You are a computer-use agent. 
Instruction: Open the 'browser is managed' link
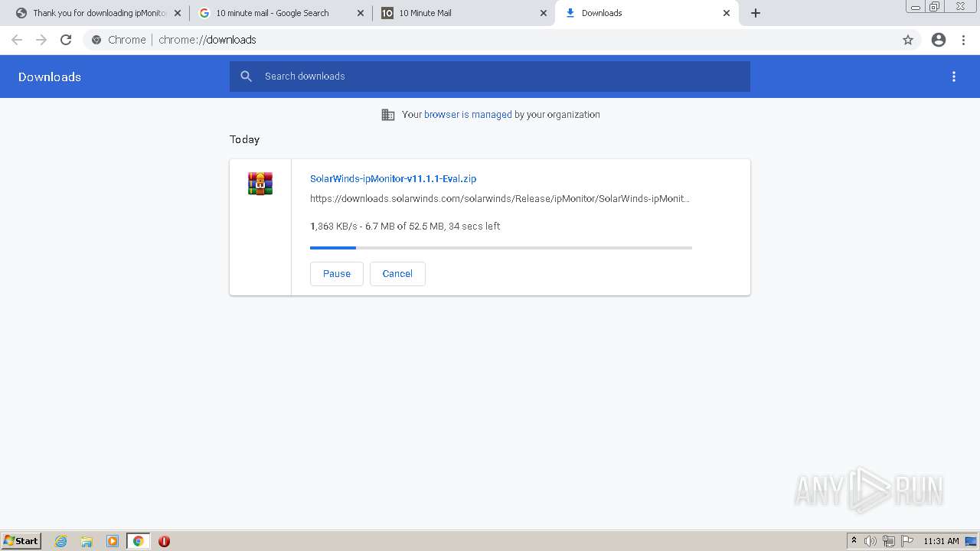[x=468, y=115]
